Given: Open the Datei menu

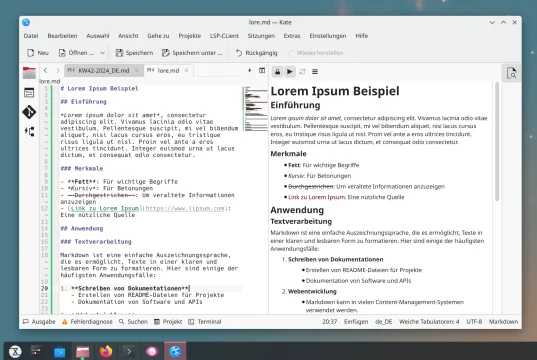Looking at the screenshot, I should pos(31,36).
